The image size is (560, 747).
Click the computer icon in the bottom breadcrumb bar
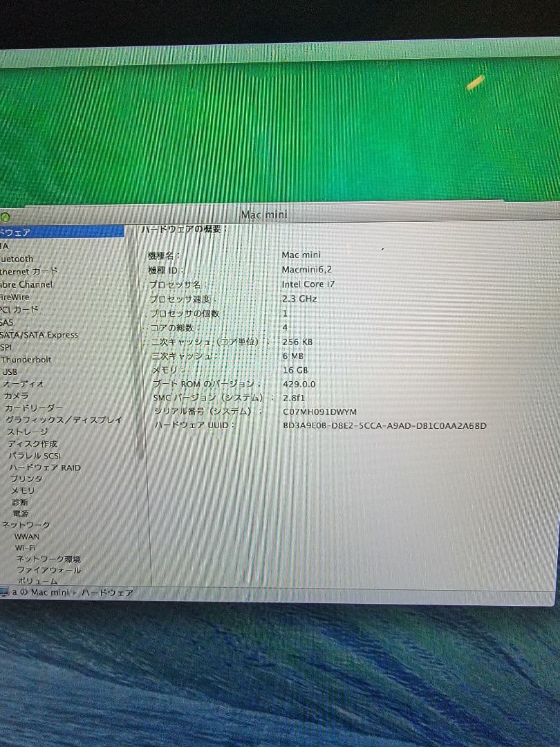(x=4, y=592)
